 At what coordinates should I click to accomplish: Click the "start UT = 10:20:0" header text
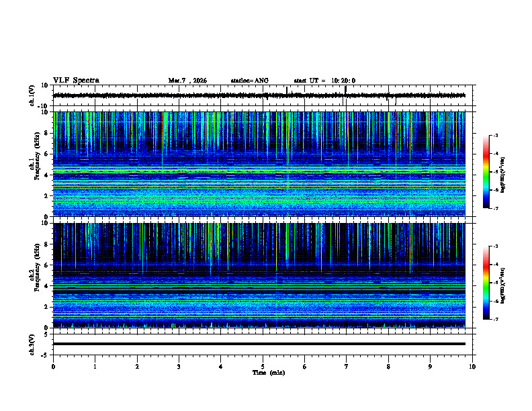pos(324,81)
